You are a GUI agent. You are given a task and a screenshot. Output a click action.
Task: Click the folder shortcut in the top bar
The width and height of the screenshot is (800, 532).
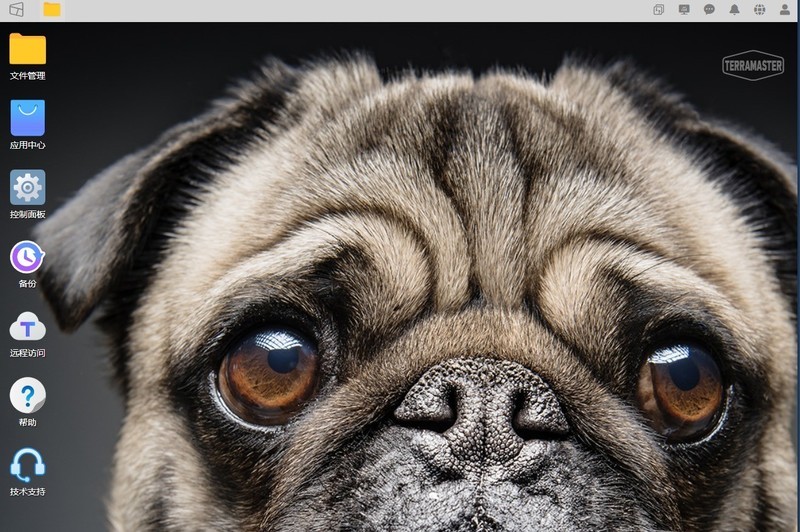pos(52,9)
